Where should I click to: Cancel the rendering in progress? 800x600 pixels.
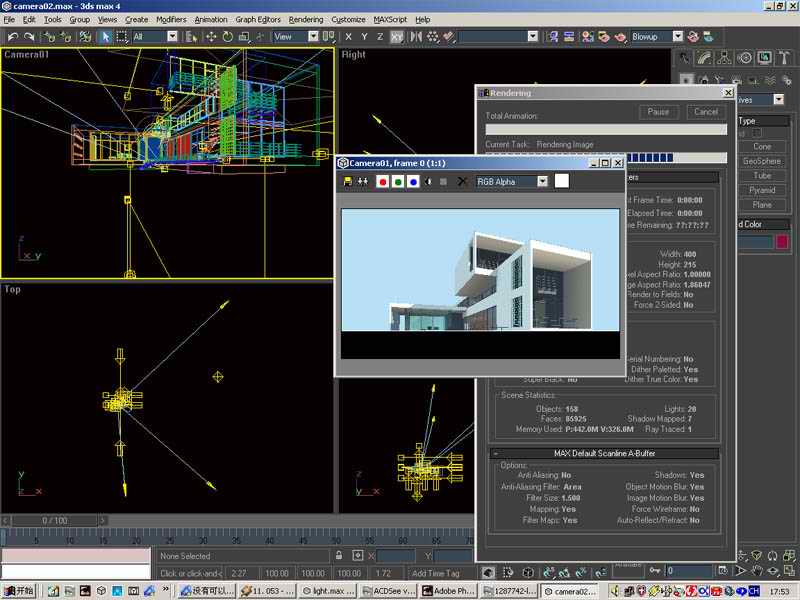pyautogui.click(x=706, y=112)
